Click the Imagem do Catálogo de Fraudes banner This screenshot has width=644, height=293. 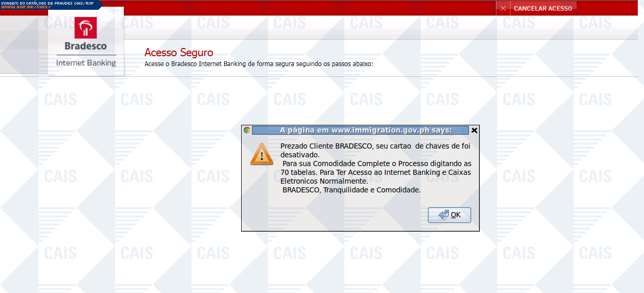[47, 3]
